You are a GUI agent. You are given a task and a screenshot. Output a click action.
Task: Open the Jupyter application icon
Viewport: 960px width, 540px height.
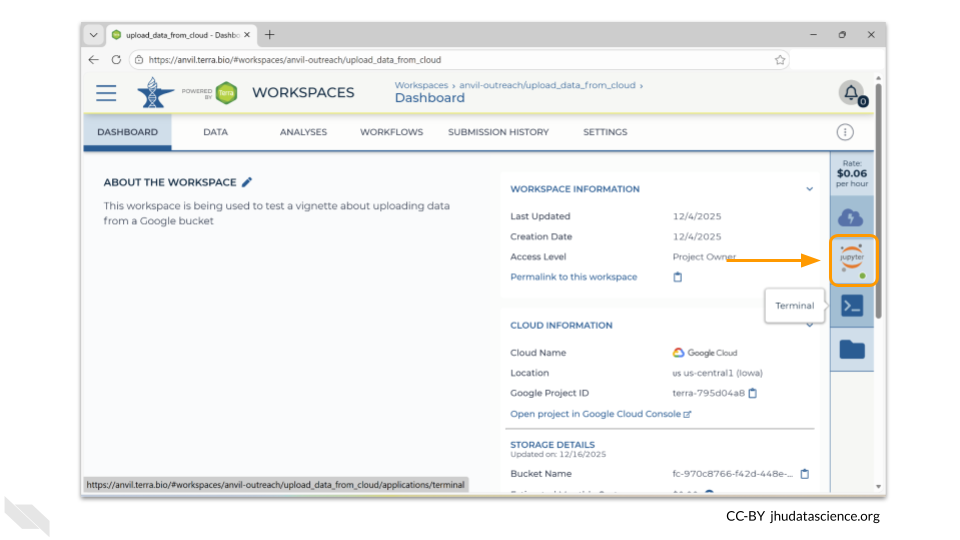click(x=852, y=260)
